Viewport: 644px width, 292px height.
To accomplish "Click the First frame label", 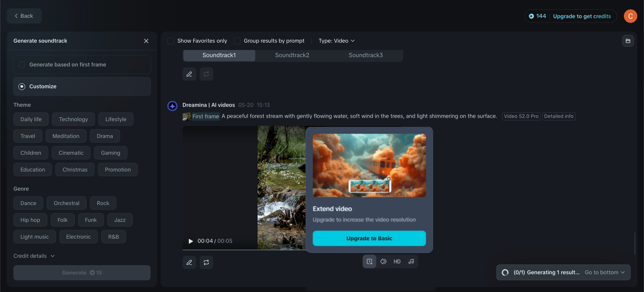I will point(206,116).
